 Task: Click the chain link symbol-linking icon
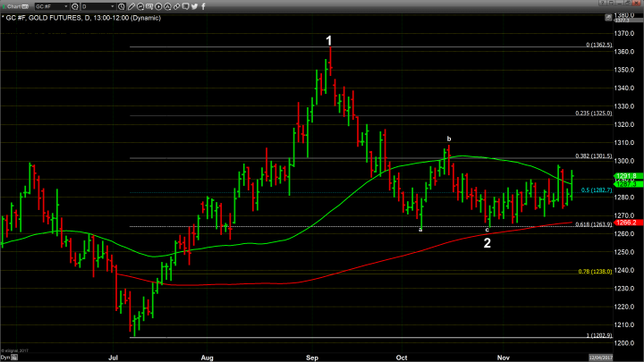click(x=176, y=6)
